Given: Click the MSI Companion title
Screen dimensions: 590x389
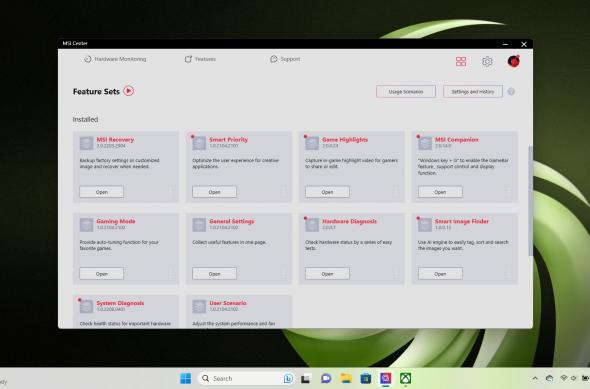Looking at the screenshot, I should click(457, 140).
